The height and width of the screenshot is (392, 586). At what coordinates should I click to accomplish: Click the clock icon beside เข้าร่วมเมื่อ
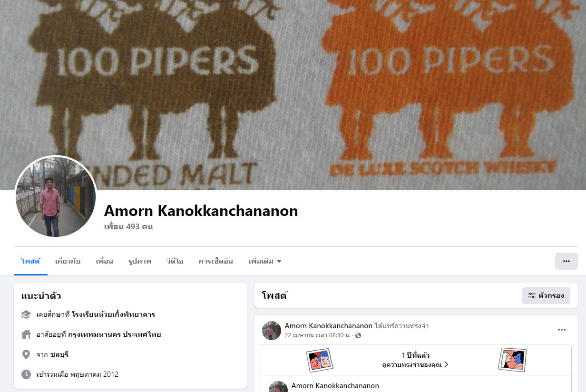pos(26,374)
